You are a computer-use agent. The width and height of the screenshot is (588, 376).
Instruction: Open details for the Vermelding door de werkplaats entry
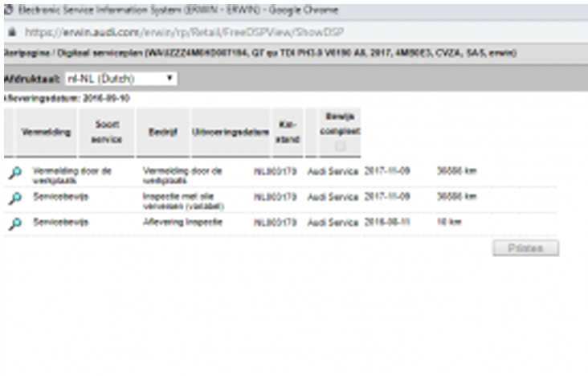(14, 174)
